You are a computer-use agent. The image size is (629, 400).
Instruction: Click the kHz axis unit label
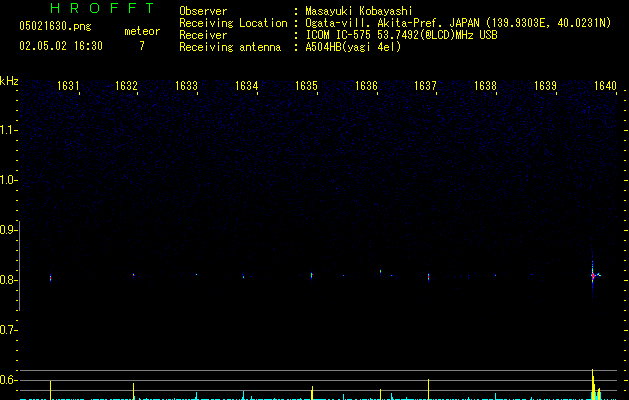(x=9, y=81)
